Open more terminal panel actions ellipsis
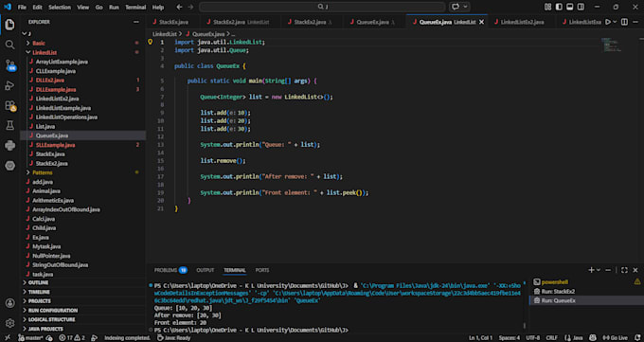 (608, 270)
